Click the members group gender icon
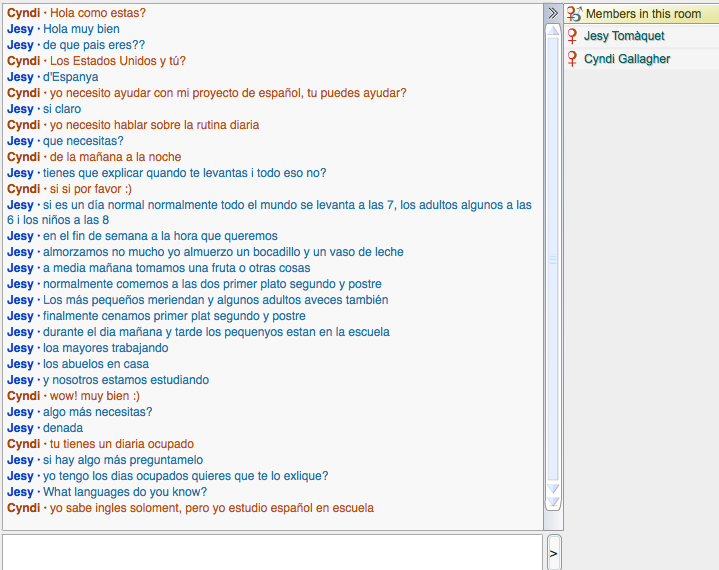The image size is (719, 570). coord(574,14)
